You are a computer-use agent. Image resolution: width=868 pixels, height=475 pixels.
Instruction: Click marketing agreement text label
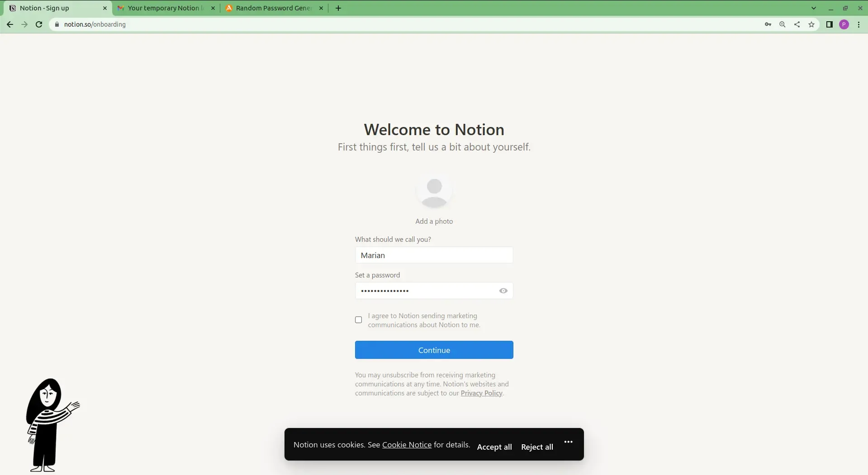click(424, 320)
